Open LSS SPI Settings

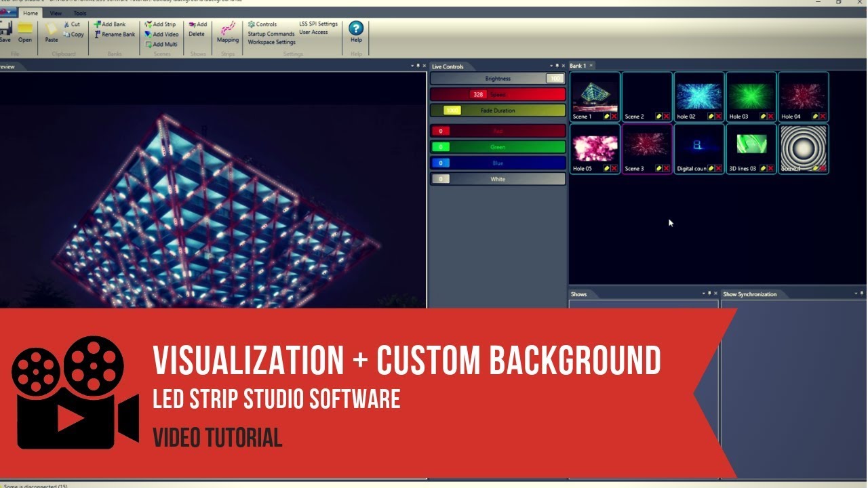(x=319, y=24)
